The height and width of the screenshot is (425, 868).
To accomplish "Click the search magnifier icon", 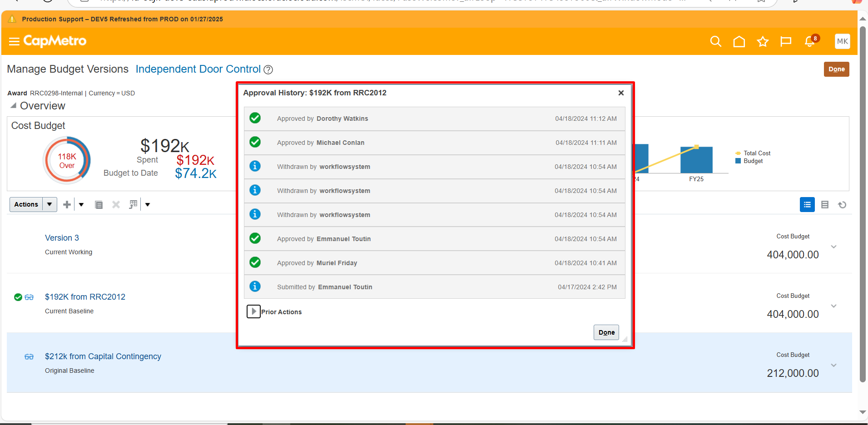I will click(x=715, y=41).
